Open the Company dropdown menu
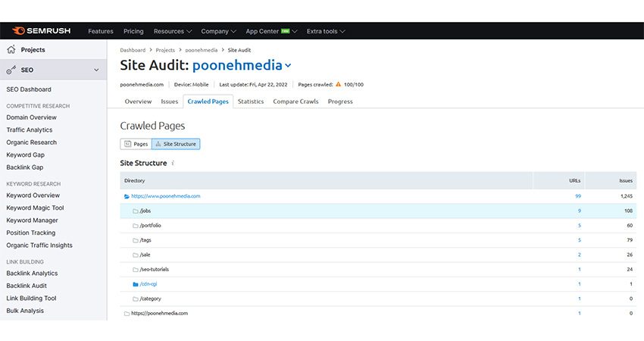Image resolution: width=644 pixels, height=341 pixels. pos(218,31)
